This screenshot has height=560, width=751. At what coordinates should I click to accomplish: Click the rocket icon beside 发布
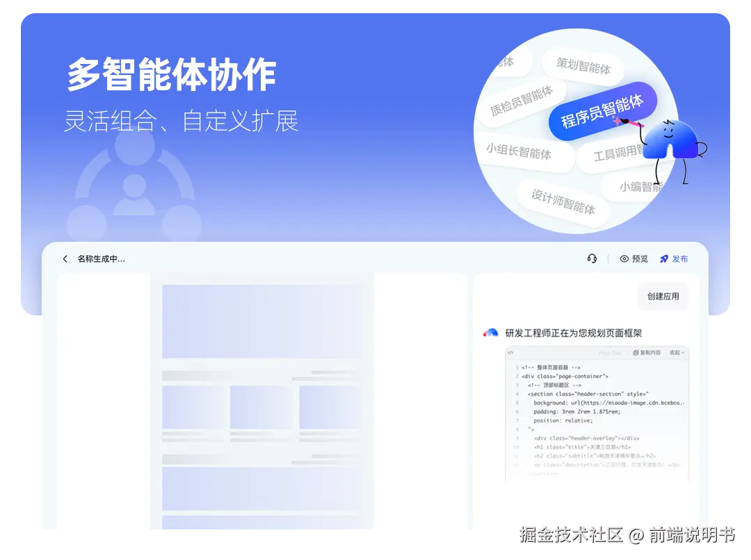(664, 259)
